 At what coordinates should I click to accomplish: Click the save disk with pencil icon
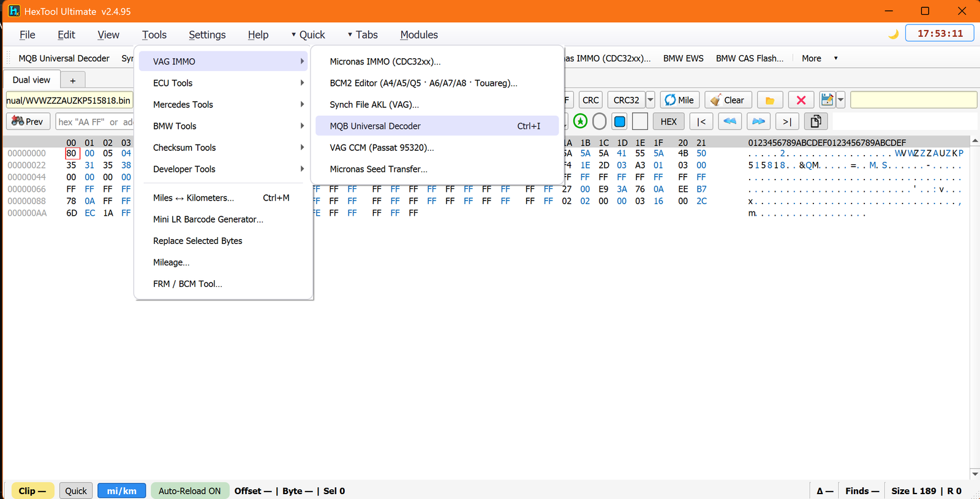click(x=827, y=100)
